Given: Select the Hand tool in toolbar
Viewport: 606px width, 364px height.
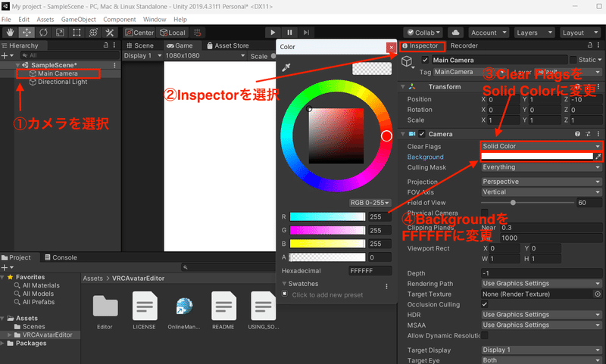Looking at the screenshot, I should click(x=10, y=33).
